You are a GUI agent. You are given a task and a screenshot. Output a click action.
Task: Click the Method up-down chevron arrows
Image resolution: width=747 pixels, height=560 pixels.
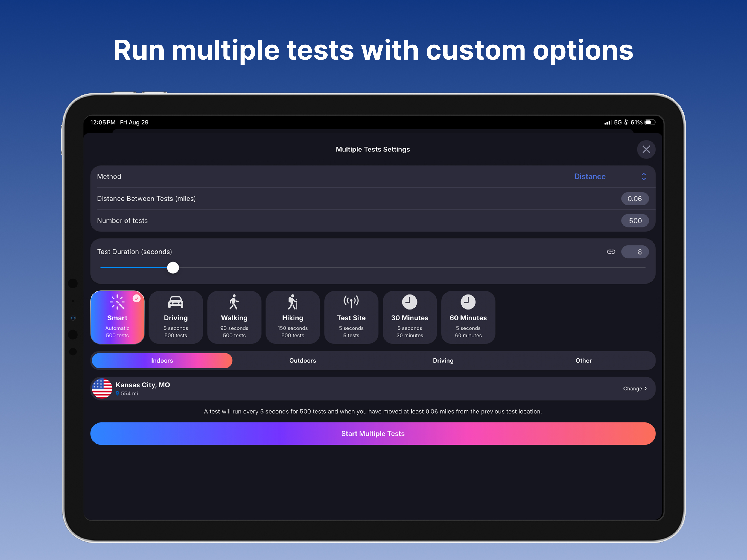[x=644, y=176]
